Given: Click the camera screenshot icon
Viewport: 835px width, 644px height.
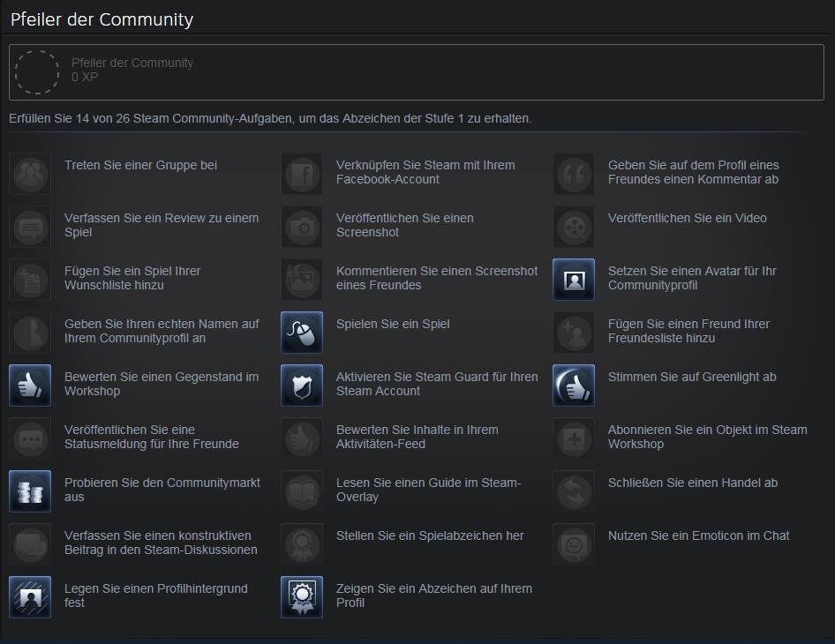Looking at the screenshot, I should [302, 227].
